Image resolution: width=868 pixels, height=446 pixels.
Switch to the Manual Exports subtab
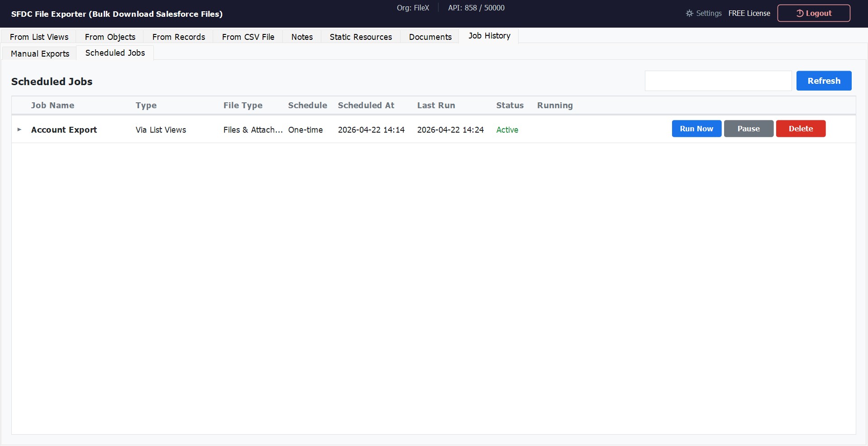39,53
